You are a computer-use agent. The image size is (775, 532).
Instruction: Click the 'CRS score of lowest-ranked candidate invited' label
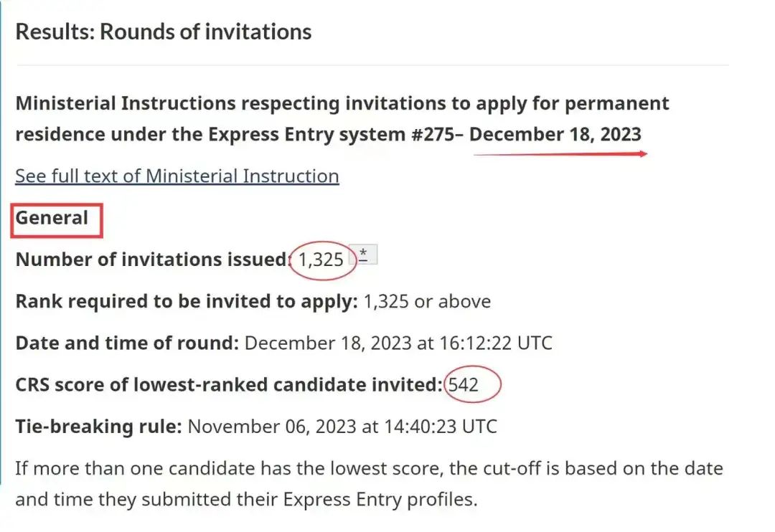click(229, 385)
